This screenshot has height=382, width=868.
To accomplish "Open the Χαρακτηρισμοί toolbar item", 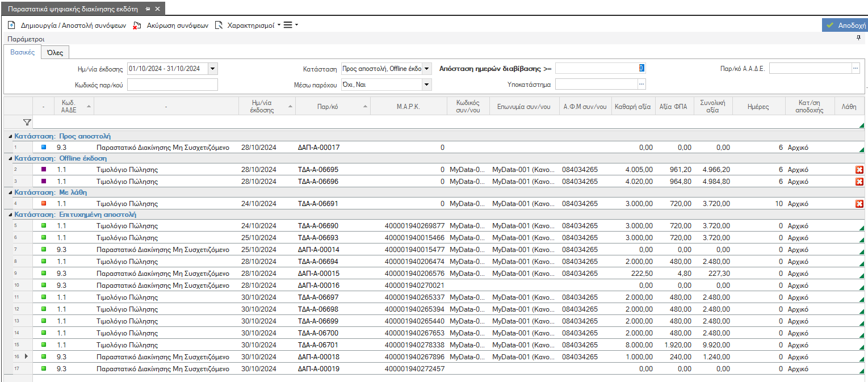I will pyautogui.click(x=249, y=25).
